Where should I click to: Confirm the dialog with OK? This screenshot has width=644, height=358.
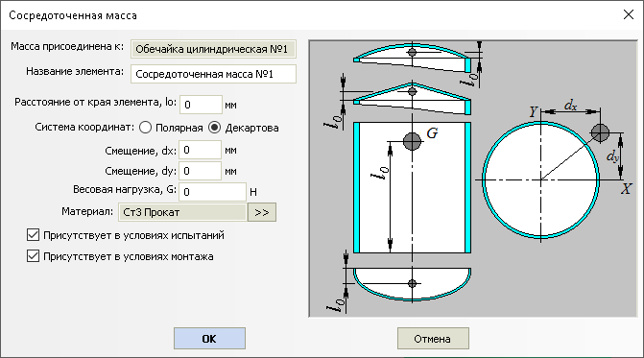tap(209, 338)
